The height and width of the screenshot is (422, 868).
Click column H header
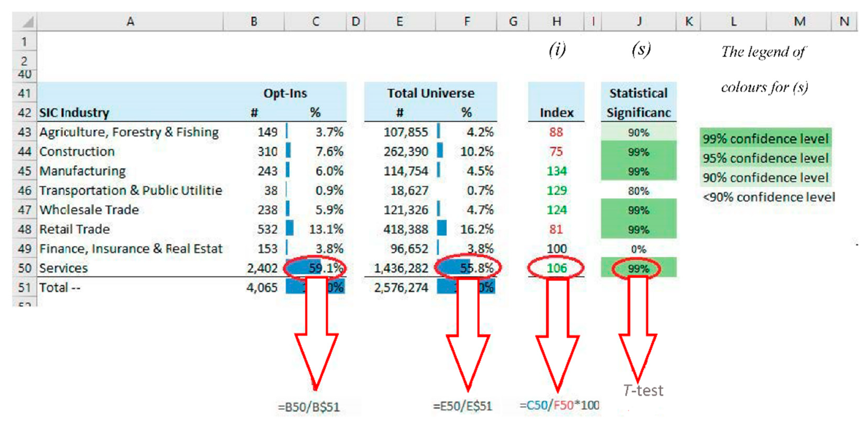(x=556, y=21)
